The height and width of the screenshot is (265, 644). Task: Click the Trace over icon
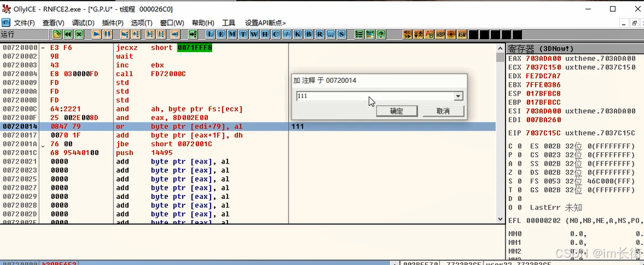coord(161,34)
